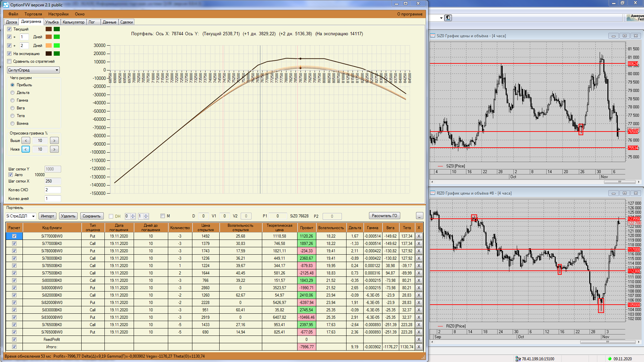Click the OptionFVV app icon in title bar
Image resolution: width=644 pixels, height=362 pixels.
6,5
